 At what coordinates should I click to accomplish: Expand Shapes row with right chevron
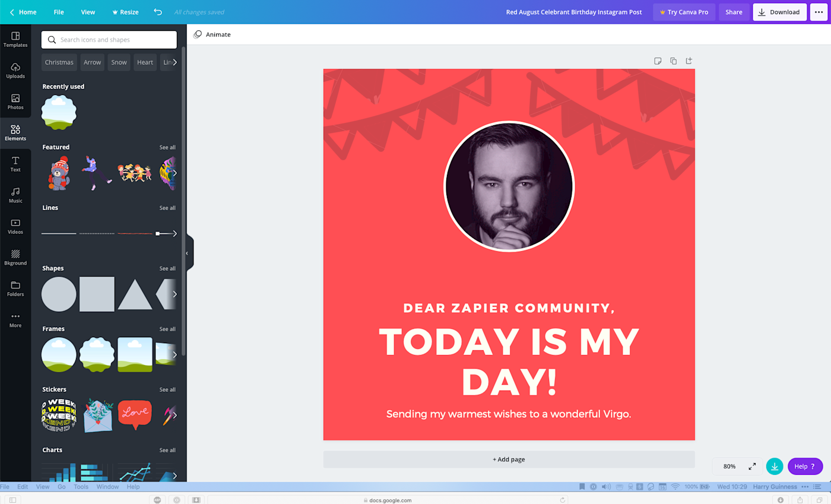tap(175, 294)
